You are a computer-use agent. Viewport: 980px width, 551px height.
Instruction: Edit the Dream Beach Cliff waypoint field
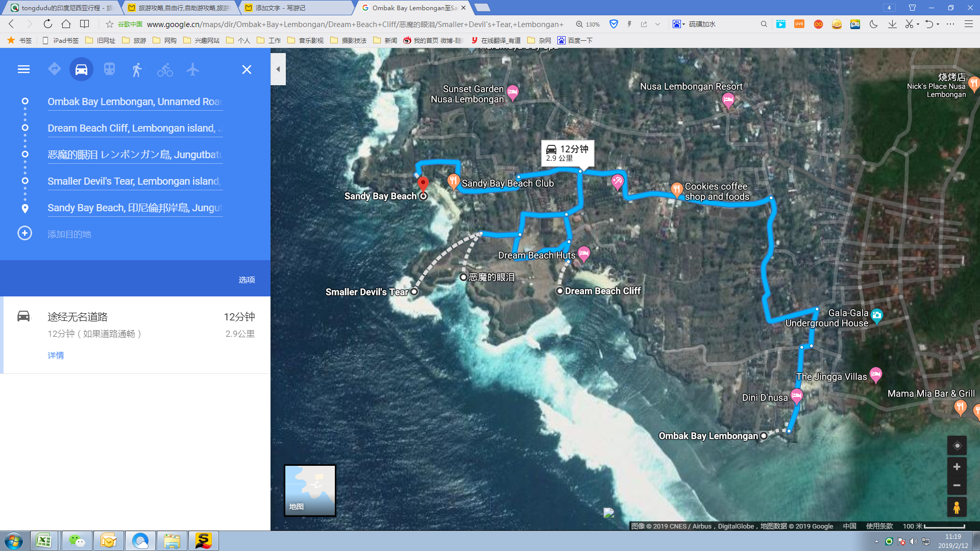pyautogui.click(x=135, y=128)
